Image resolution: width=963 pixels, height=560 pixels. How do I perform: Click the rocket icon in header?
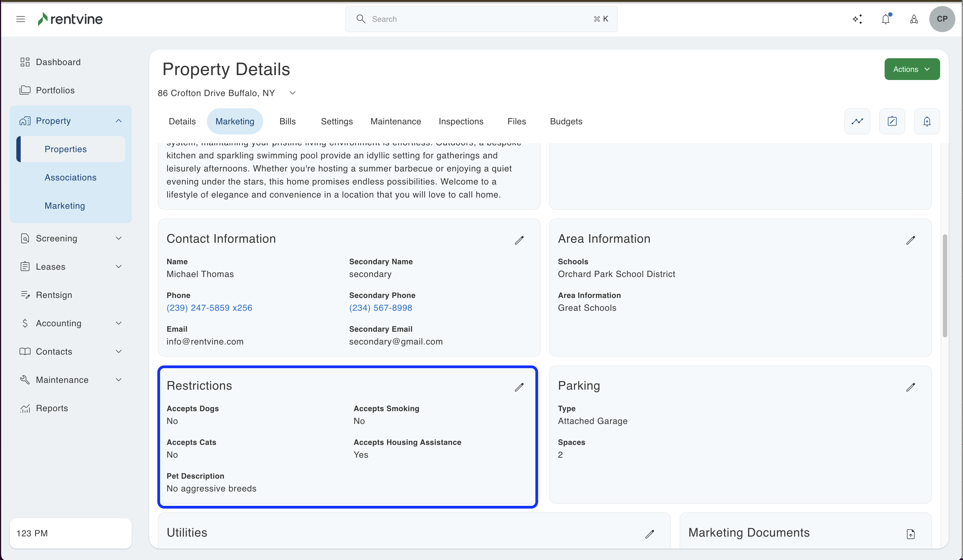coord(914,19)
